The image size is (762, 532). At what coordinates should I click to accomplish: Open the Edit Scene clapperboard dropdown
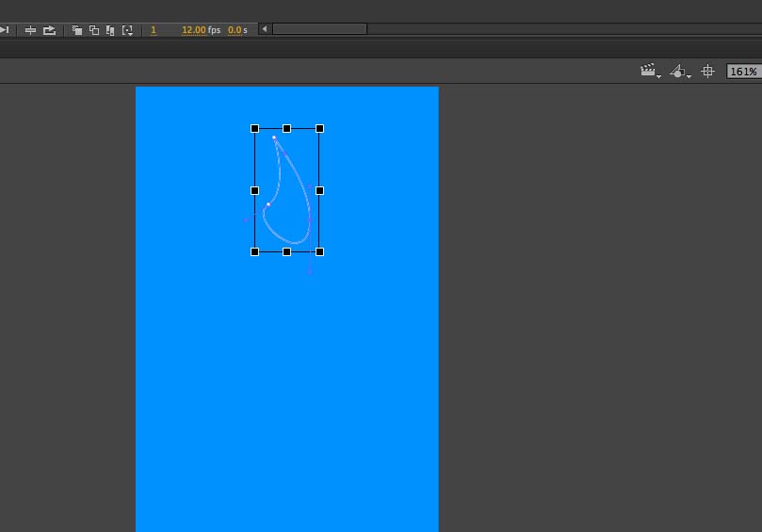coord(650,71)
